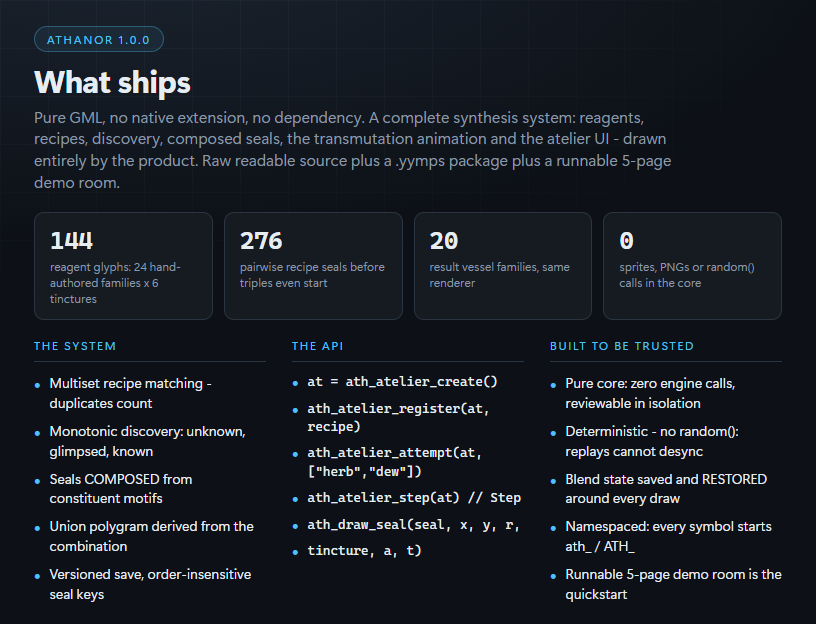Click the Multiset recipe matching bullet
Image resolution: width=816 pixels, height=624 pixels.
(x=130, y=393)
